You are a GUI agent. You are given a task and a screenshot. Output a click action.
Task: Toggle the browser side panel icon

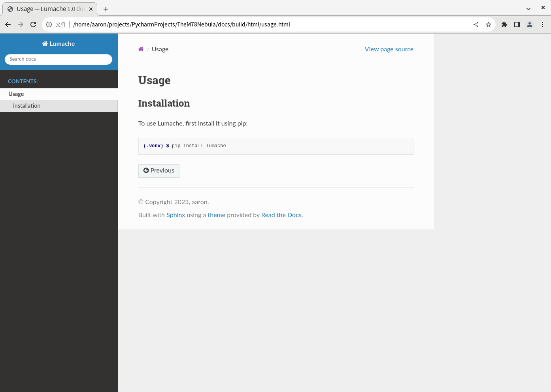click(517, 24)
